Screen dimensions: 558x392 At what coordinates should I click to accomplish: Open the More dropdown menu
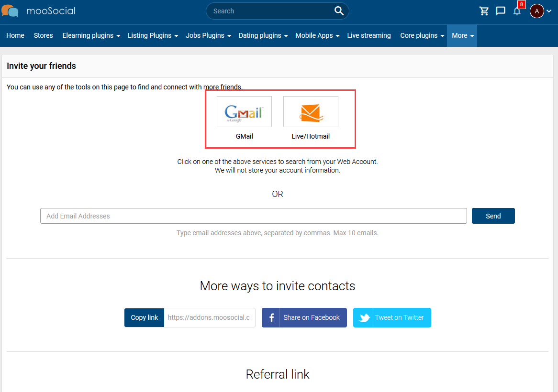[x=462, y=35]
